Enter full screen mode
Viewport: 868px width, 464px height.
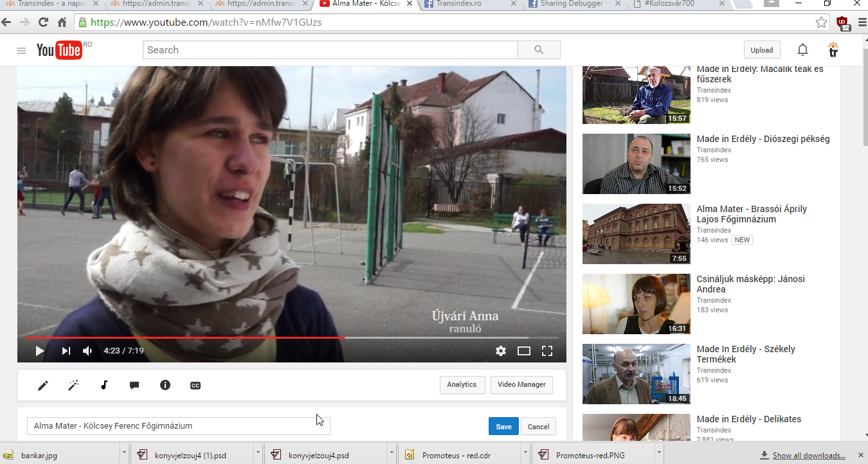(547, 351)
